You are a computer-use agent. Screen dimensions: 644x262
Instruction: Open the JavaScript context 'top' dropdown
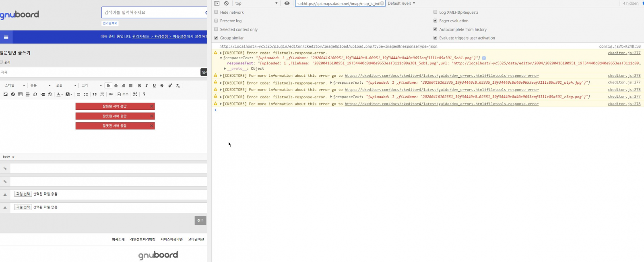(x=256, y=3)
